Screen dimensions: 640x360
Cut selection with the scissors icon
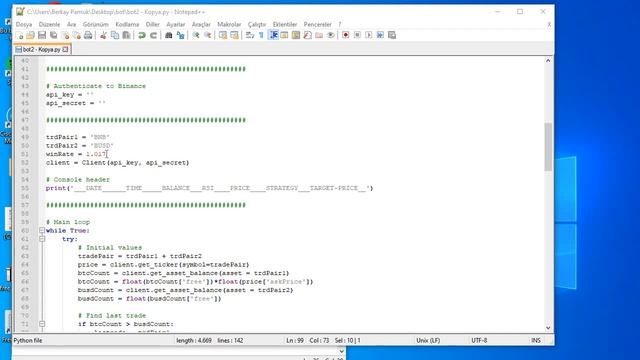[x=103, y=36]
